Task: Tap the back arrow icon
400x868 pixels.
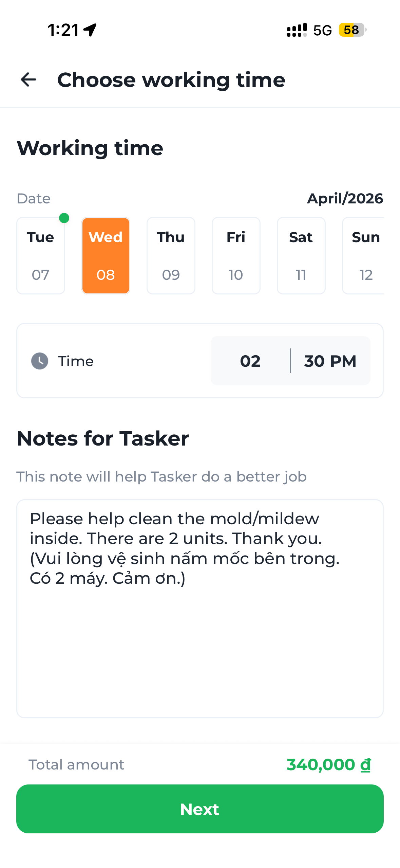Action: pyautogui.click(x=28, y=80)
